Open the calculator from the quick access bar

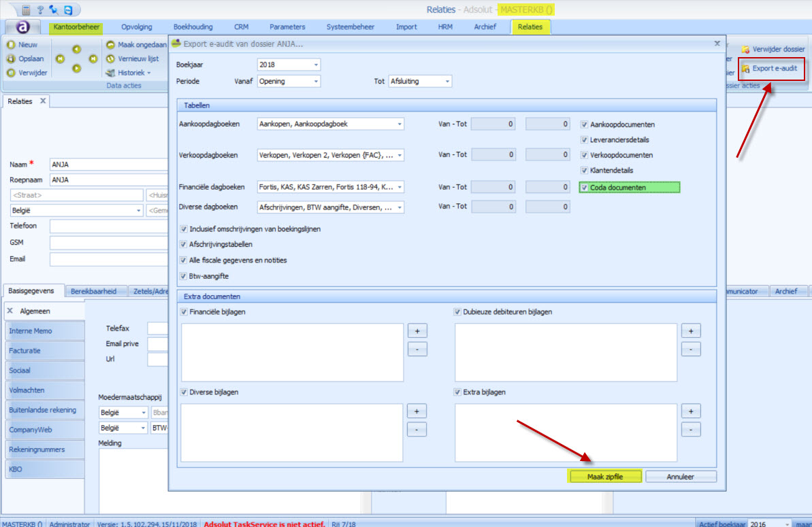27,10
